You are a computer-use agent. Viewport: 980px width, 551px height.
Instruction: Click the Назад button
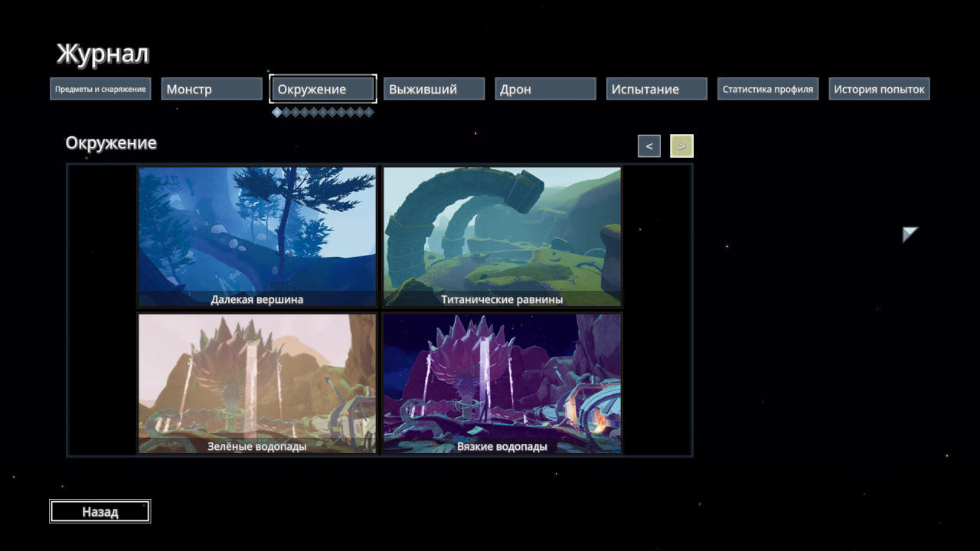coord(100,511)
